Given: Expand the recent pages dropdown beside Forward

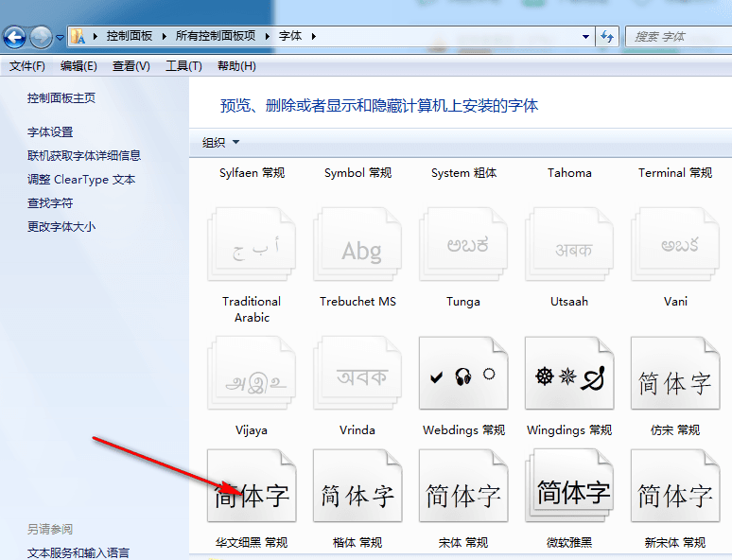Looking at the screenshot, I should (x=61, y=38).
